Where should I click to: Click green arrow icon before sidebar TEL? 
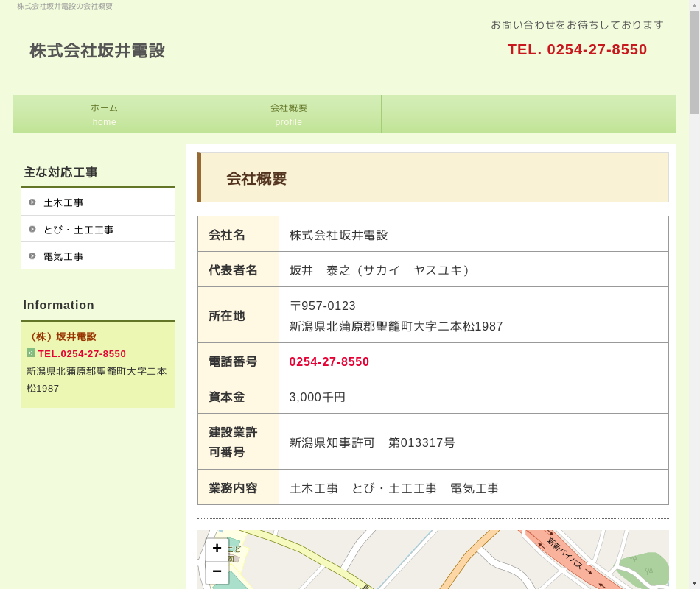(x=31, y=353)
